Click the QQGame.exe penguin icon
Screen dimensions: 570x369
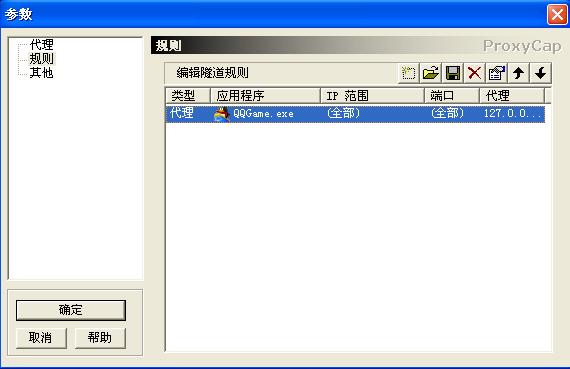pyautogui.click(x=222, y=114)
